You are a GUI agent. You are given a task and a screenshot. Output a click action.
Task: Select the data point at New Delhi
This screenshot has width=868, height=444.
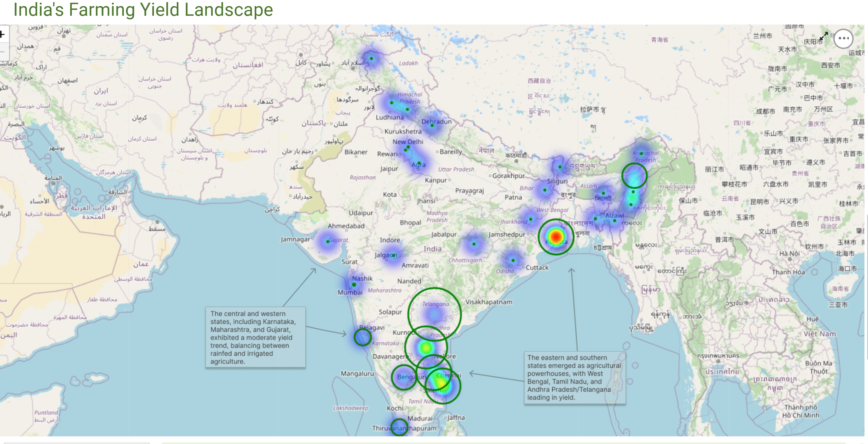(x=408, y=147)
